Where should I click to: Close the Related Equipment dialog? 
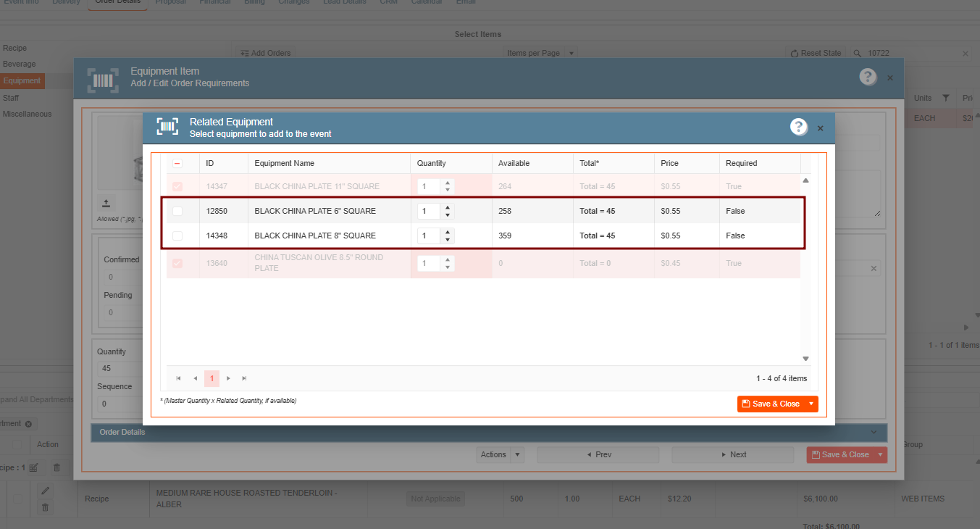click(821, 128)
